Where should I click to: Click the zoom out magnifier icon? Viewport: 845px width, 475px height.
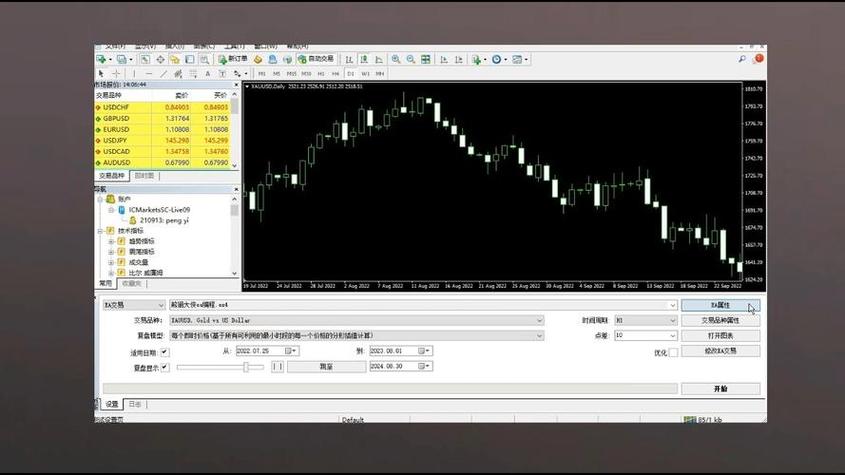[412, 60]
